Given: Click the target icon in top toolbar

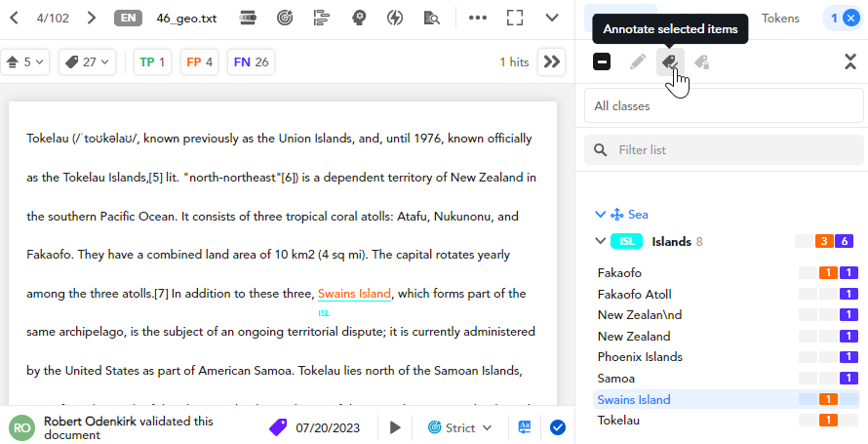Looking at the screenshot, I should coord(284,18).
